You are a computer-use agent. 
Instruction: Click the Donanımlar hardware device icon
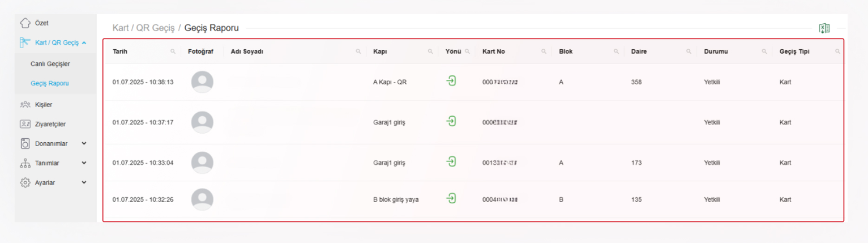coord(25,143)
